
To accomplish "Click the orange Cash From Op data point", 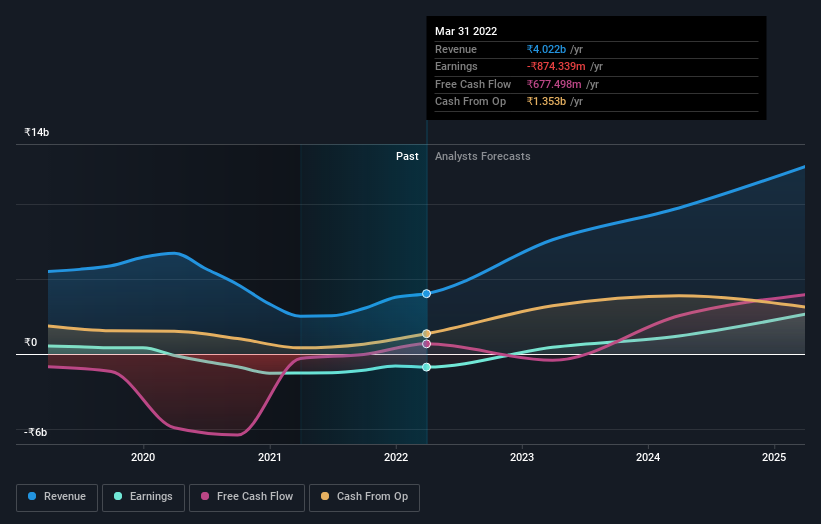I will [426, 333].
